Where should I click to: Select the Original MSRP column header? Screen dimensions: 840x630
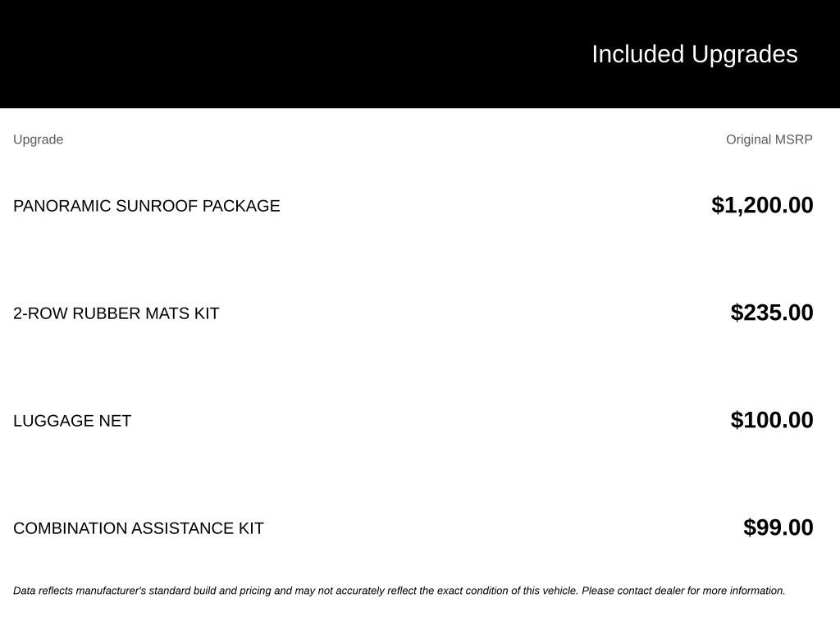pos(769,139)
